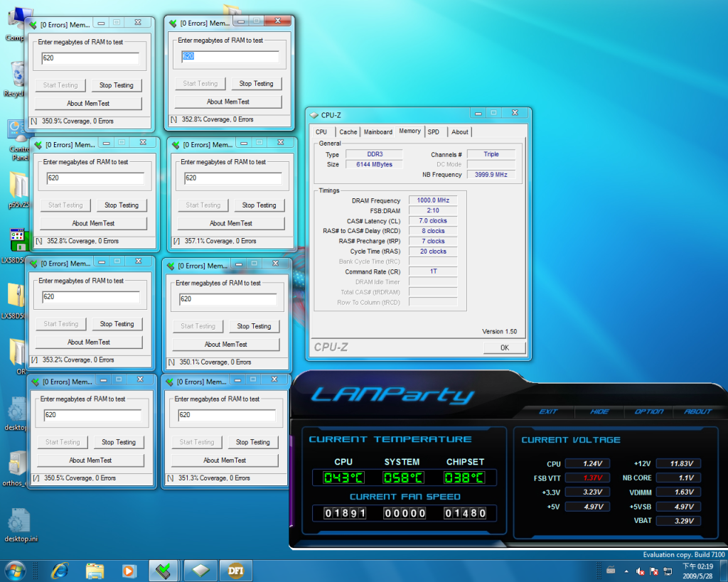The width and height of the screenshot is (728, 582).
Task: Open the About tab in CPU-Z
Action: coord(460,132)
